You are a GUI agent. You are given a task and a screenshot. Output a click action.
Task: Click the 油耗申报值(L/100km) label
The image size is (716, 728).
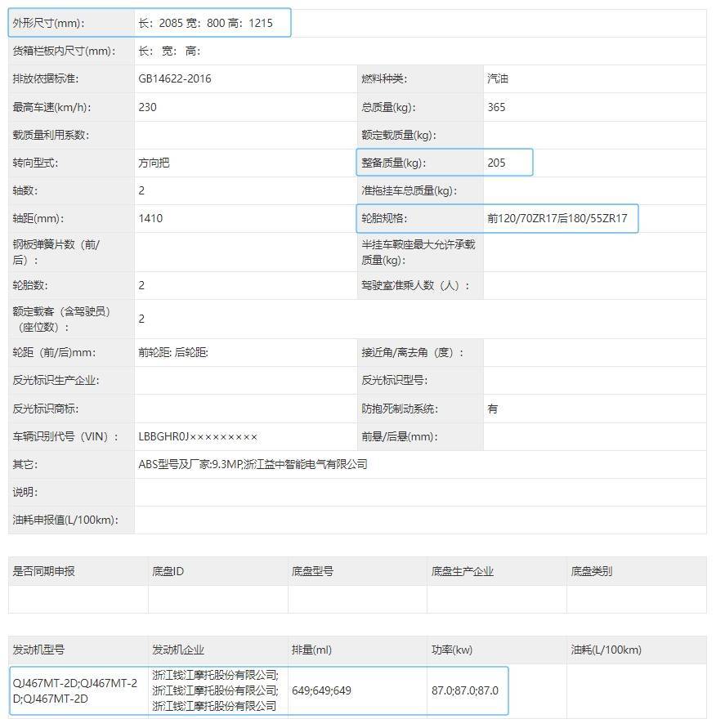tap(65, 520)
